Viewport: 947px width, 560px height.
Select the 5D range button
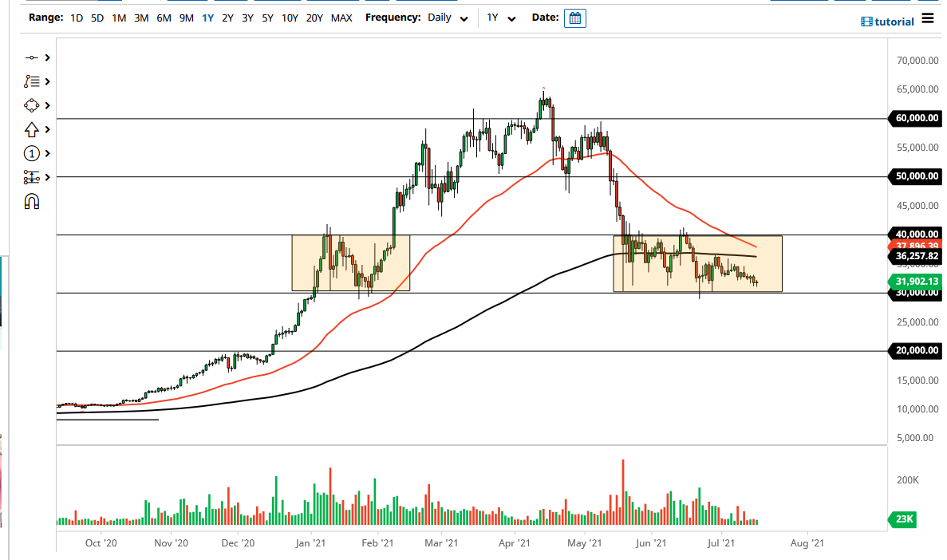(x=97, y=17)
